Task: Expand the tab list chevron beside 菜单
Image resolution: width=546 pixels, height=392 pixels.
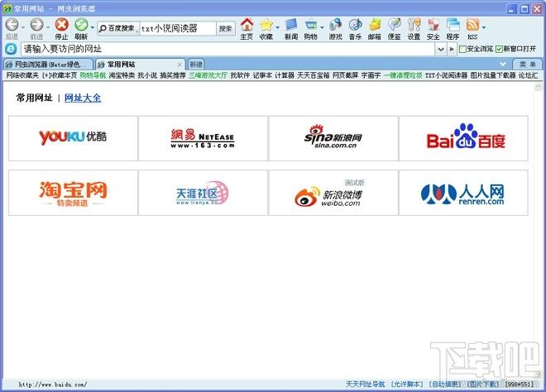Action: [503, 64]
